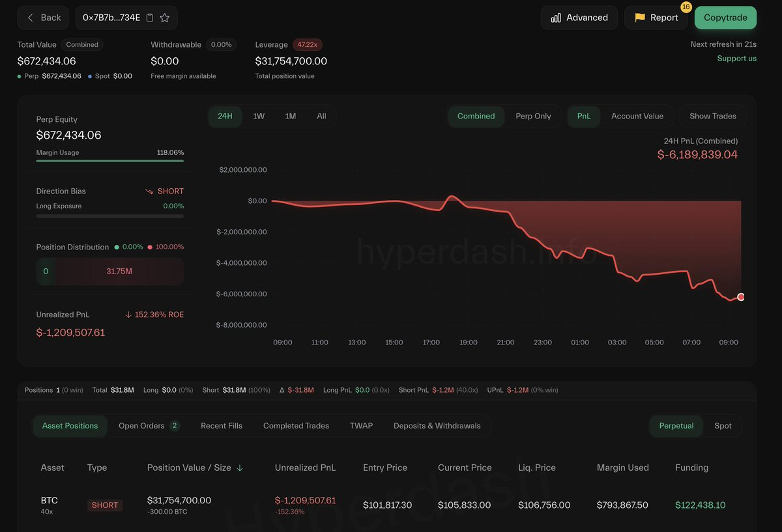Copy the wallet address with clipboard icon
Screen dimensions: 782x532
pyautogui.click(x=150, y=18)
